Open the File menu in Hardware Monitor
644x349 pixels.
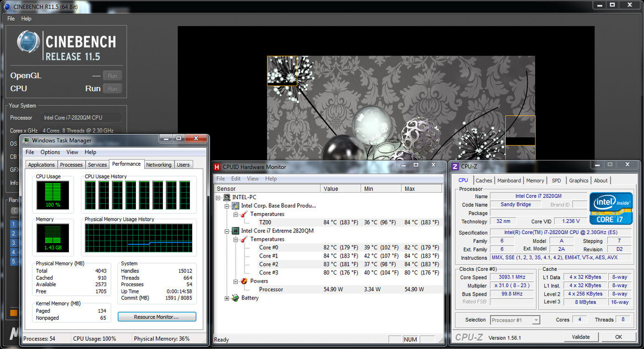click(221, 178)
